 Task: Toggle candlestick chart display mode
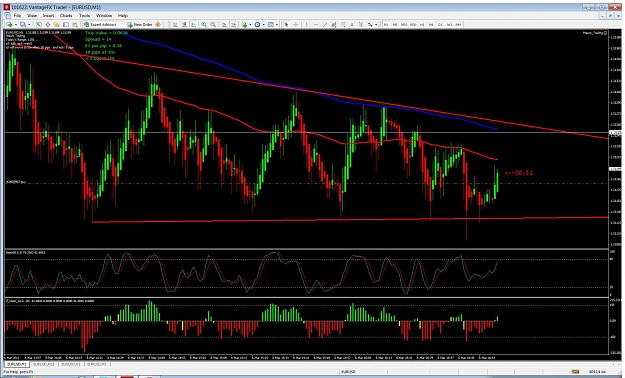tap(185, 24)
